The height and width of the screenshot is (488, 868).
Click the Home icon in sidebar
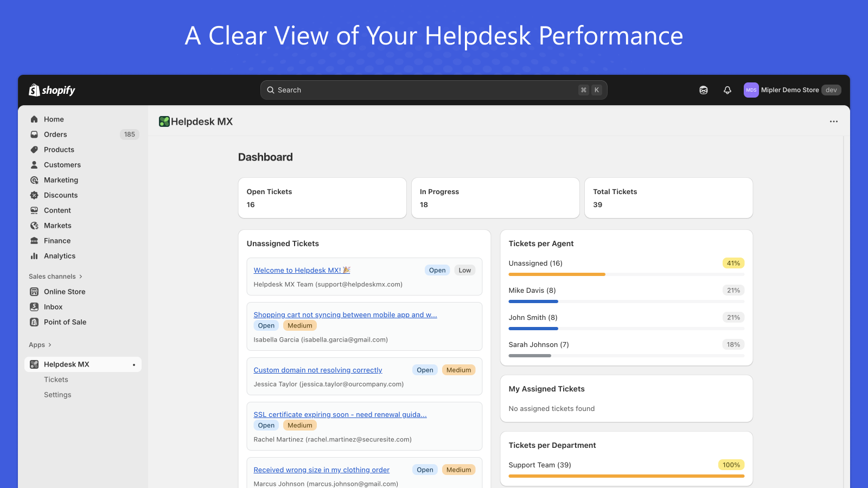click(34, 119)
